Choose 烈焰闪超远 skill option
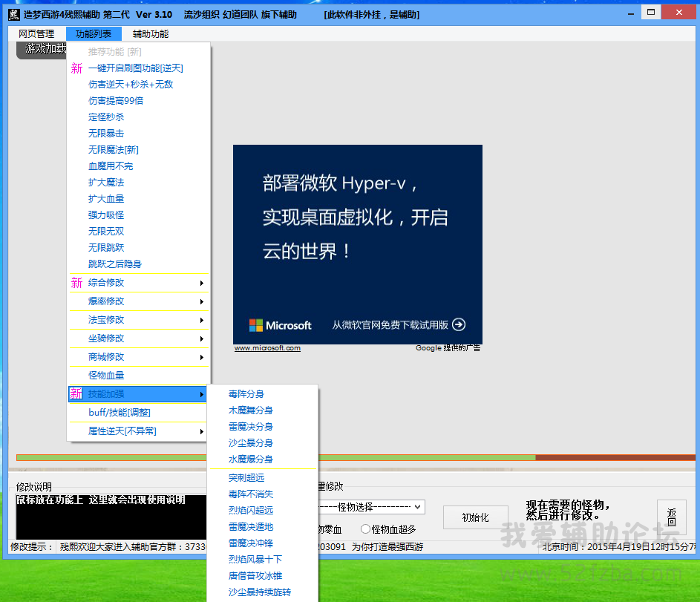This screenshot has width=700, height=602. [x=263, y=511]
